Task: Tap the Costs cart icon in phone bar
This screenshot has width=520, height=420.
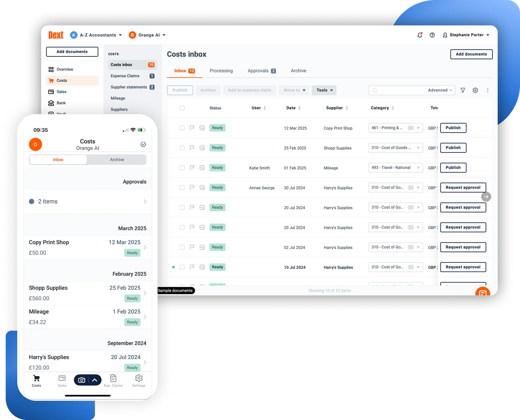Action: click(36, 378)
